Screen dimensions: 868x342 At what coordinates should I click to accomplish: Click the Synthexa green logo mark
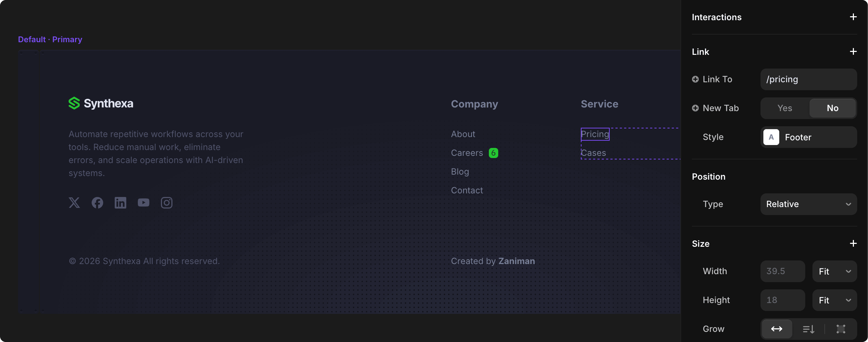pos(74,103)
